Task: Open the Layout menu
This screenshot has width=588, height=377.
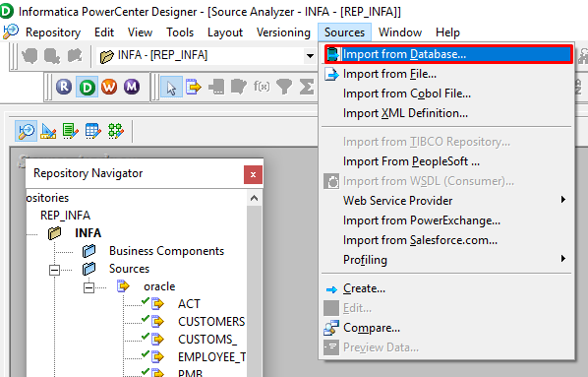Action: coord(225,32)
